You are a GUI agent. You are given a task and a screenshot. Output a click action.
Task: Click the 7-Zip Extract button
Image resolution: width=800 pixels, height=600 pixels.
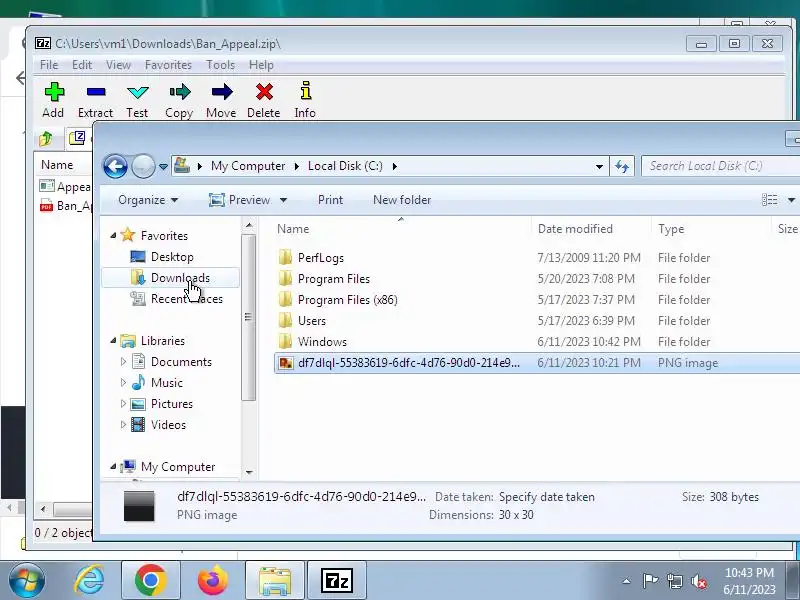(95, 100)
